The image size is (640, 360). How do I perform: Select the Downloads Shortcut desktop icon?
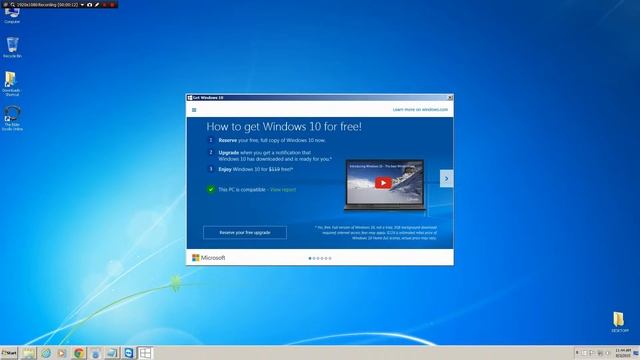click(11, 84)
